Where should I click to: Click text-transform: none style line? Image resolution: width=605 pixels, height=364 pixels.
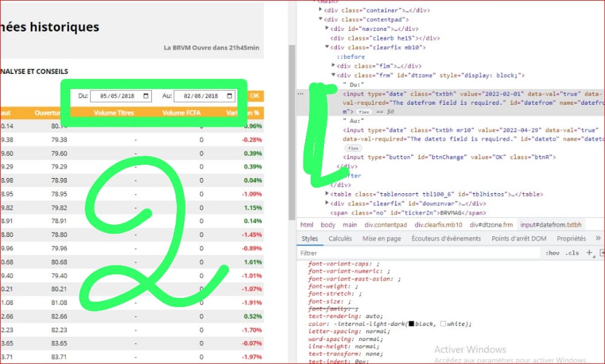click(345, 354)
